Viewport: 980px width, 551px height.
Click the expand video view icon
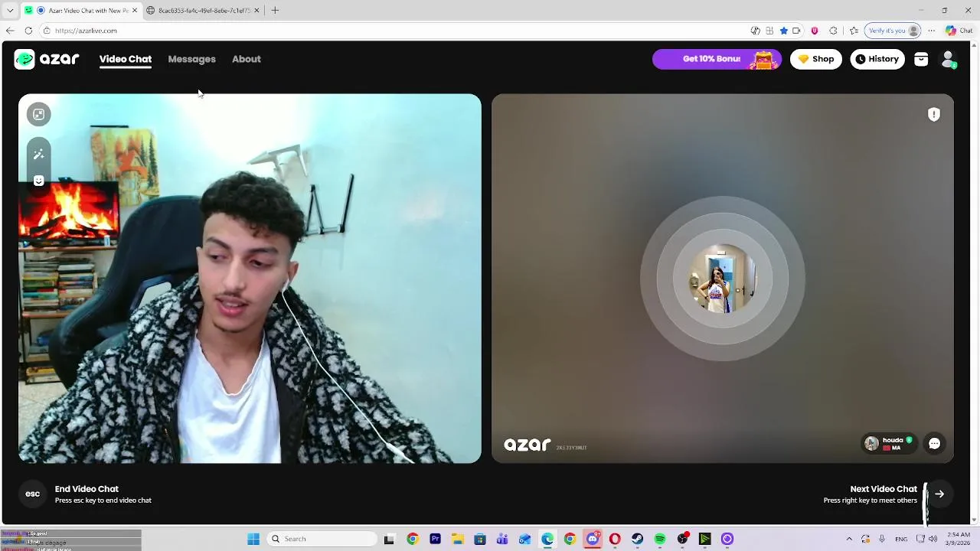(38, 114)
